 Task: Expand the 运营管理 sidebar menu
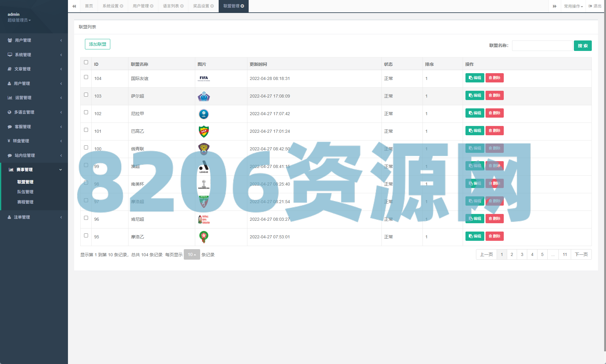(34, 98)
